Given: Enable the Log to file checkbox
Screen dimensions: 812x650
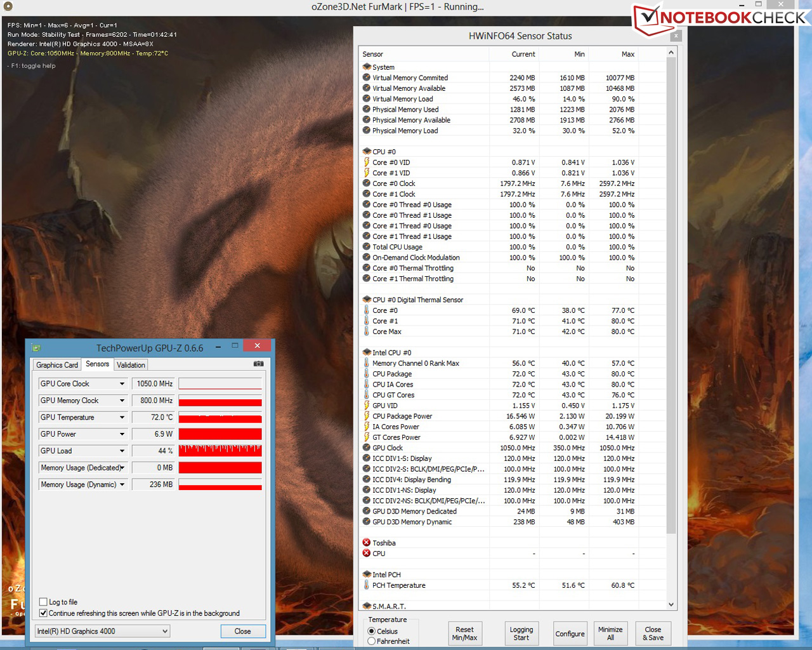Looking at the screenshot, I should click(x=43, y=602).
